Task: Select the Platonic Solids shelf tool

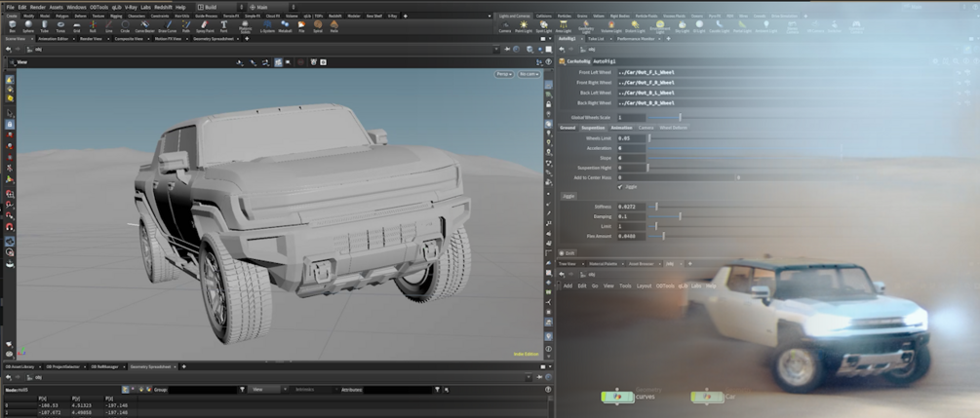Action: (245, 27)
